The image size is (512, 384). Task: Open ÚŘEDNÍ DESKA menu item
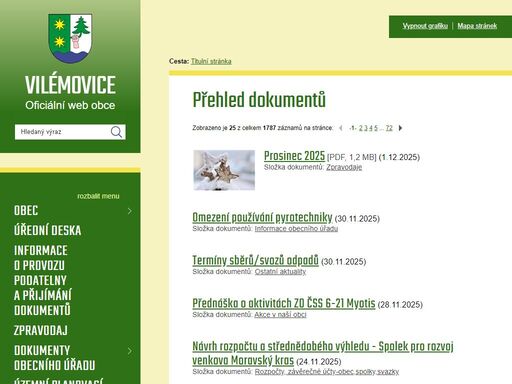click(47, 231)
